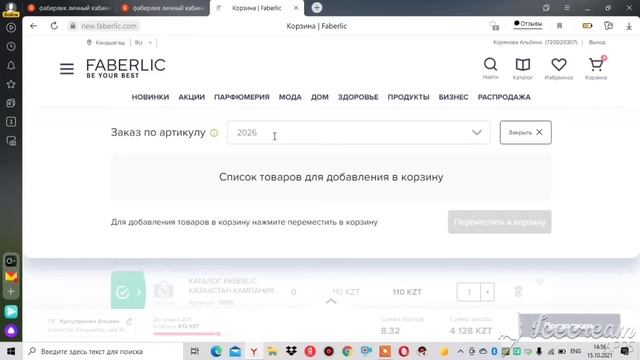Open the purple Alice assistant icon
This screenshot has height=360, width=640.
[11, 330]
